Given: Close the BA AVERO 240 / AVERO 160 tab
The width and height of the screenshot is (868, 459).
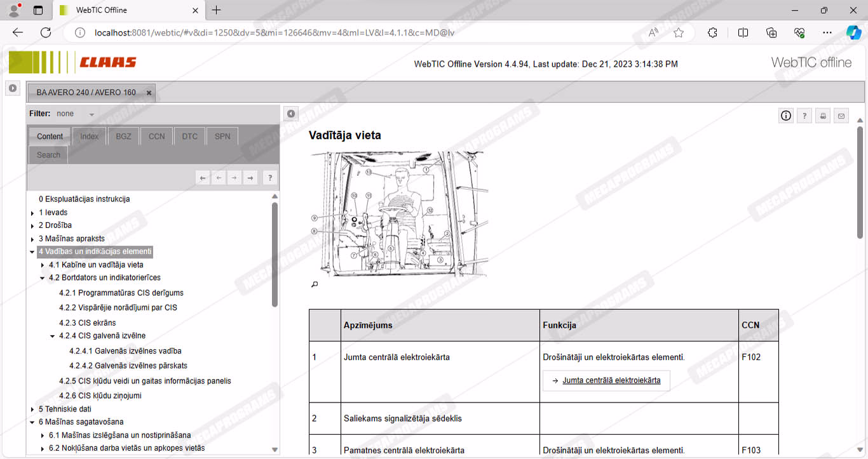Looking at the screenshot, I should pos(149,93).
